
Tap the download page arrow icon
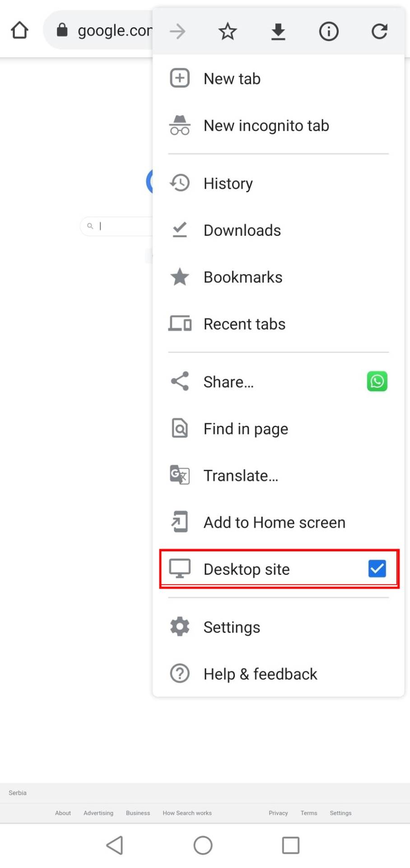point(278,31)
